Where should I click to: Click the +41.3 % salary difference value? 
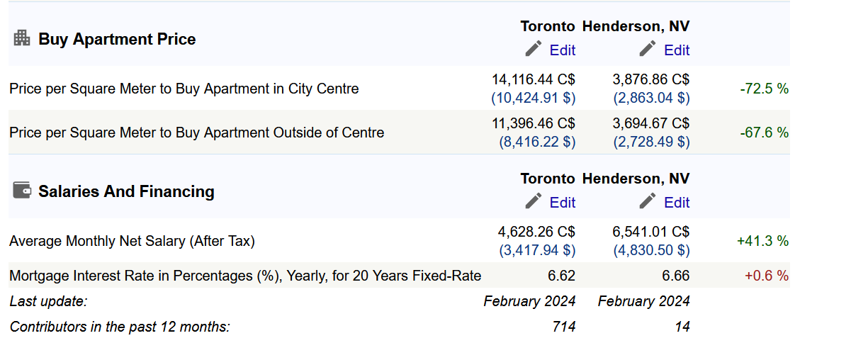click(x=763, y=241)
